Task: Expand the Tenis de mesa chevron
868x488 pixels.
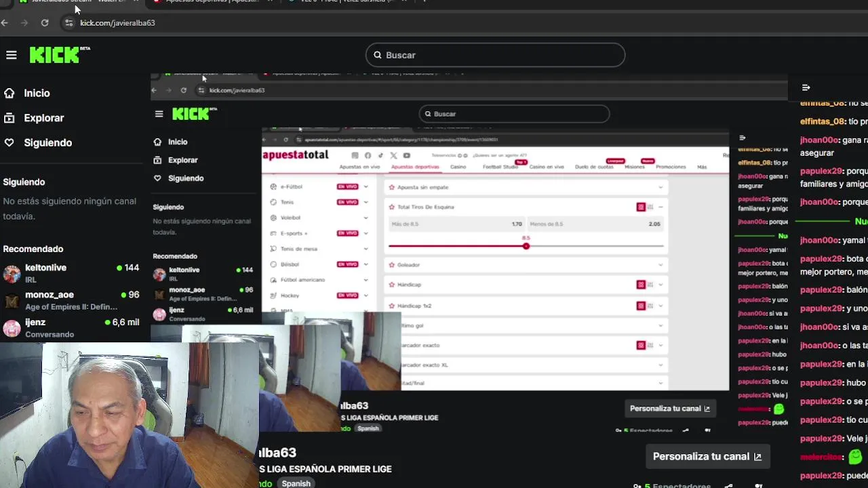Action: (366, 249)
